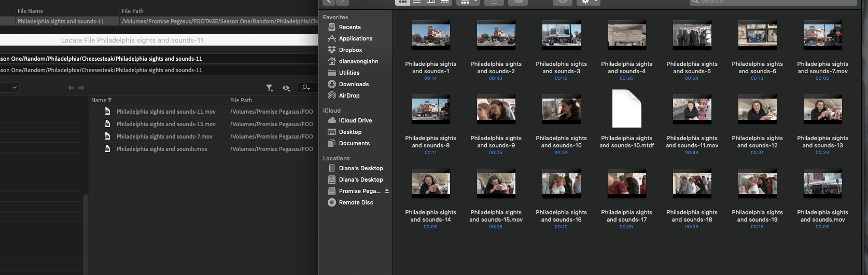Open the magnifier search dropdown in Locate File
This screenshot has height=275, width=868.
[x=306, y=88]
